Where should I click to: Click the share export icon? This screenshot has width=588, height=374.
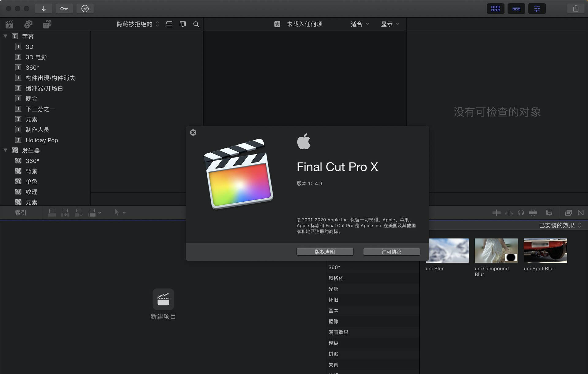576,9
